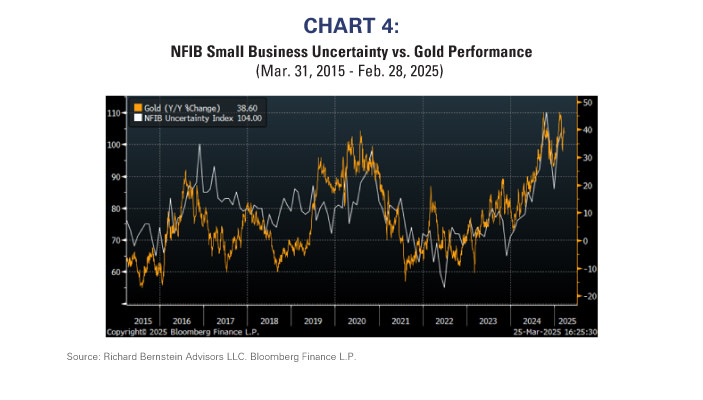Click the white NFIB Uncertainty Index swatch
This screenshot has width=703, height=400.
click(x=137, y=117)
